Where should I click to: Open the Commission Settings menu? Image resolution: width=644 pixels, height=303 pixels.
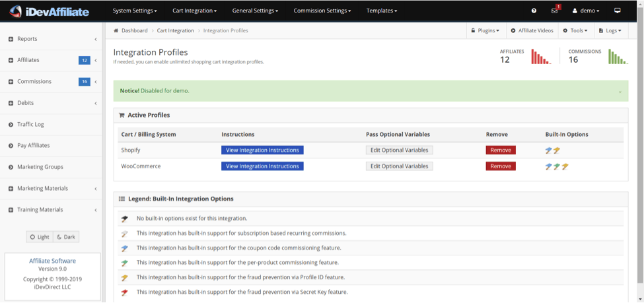tap(322, 11)
